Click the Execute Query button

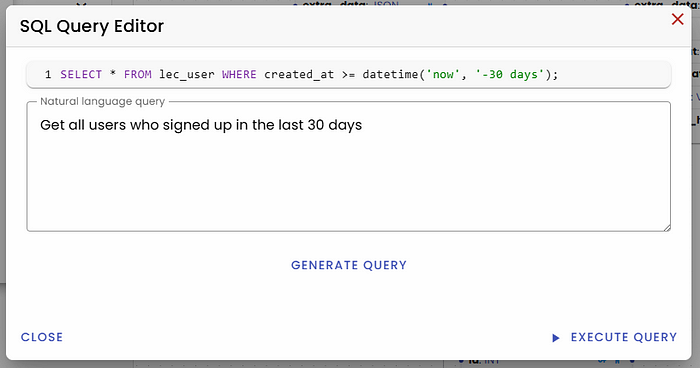click(x=614, y=337)
